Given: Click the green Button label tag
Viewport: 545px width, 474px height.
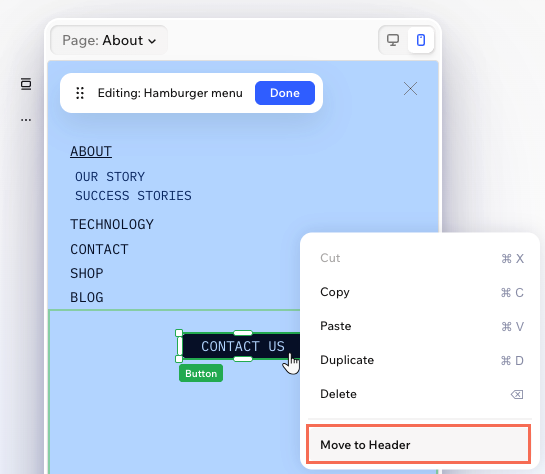Looking at the screenshot, I should (201, 373).
